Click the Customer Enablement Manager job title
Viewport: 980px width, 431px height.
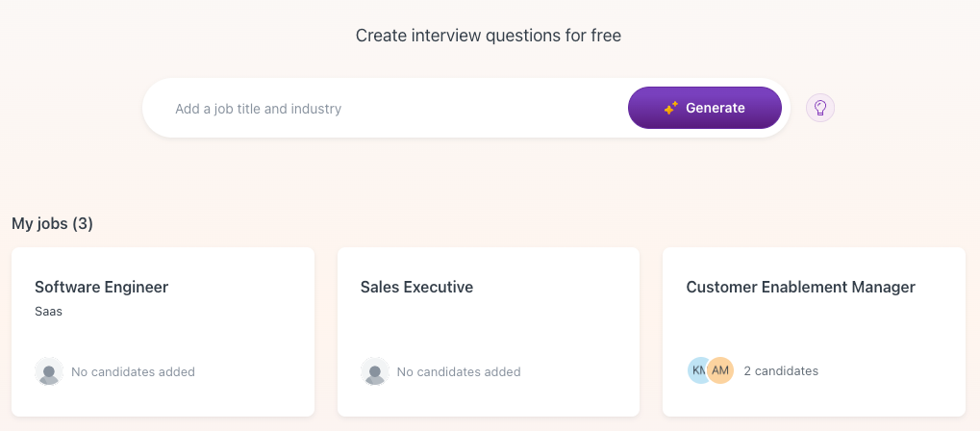[x=800, y=287]
